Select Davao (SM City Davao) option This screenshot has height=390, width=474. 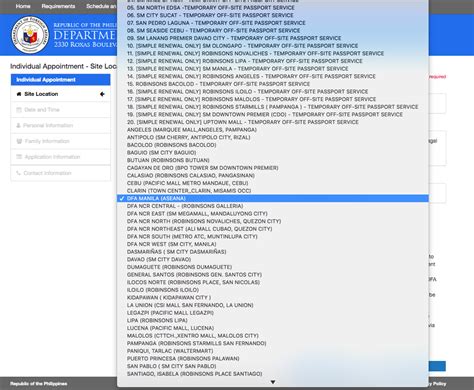coord(273,259)
